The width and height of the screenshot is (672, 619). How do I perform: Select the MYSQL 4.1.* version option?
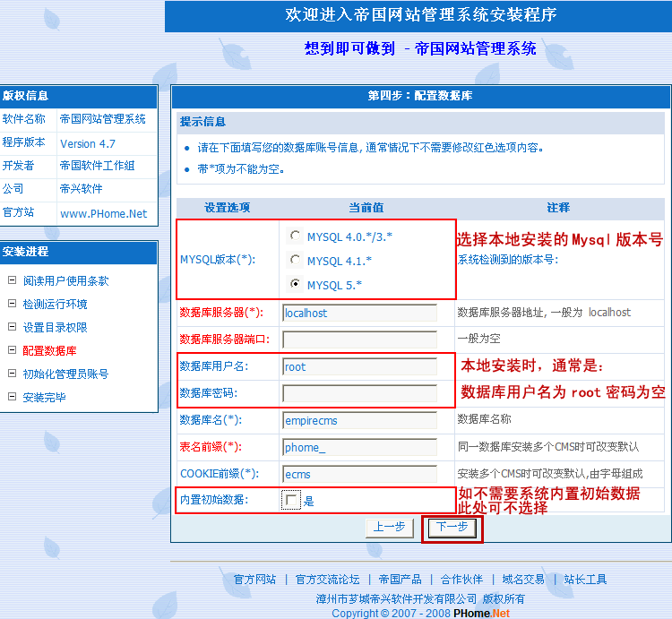295,261
